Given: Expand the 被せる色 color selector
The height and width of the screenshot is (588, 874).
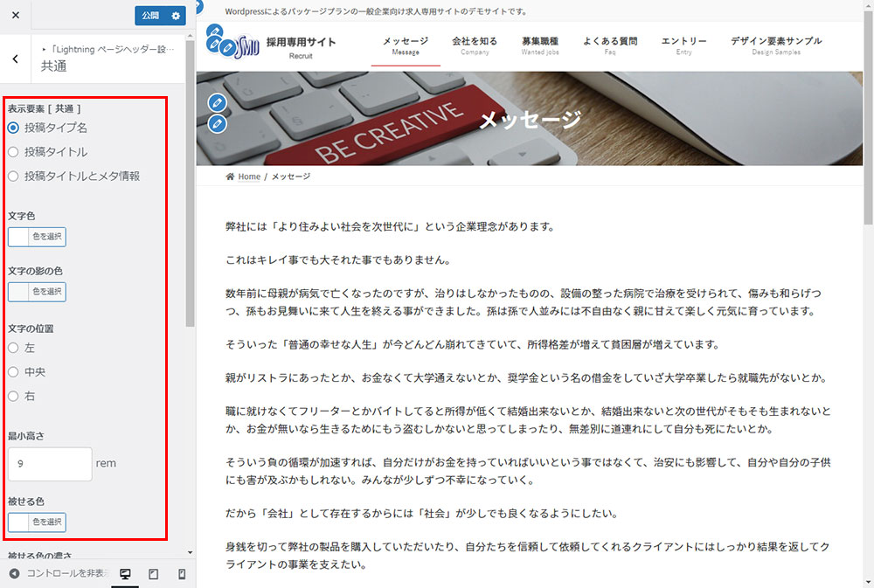Looking at the screenshot, I should [37, 522].
